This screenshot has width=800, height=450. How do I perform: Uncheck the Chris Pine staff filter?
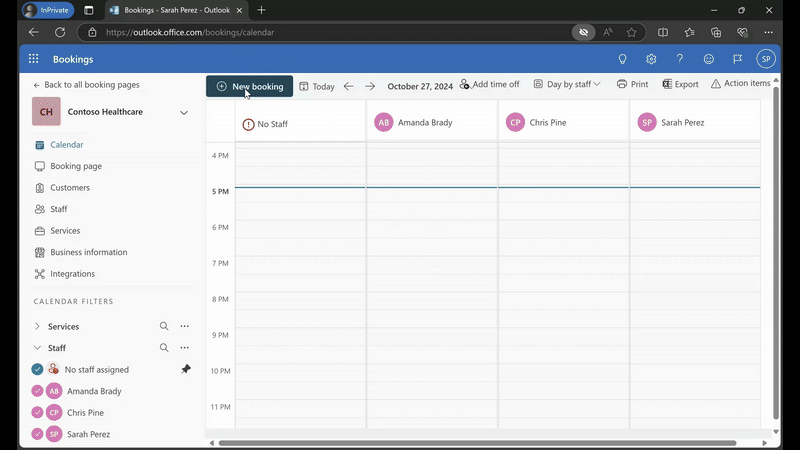(37, 412)
